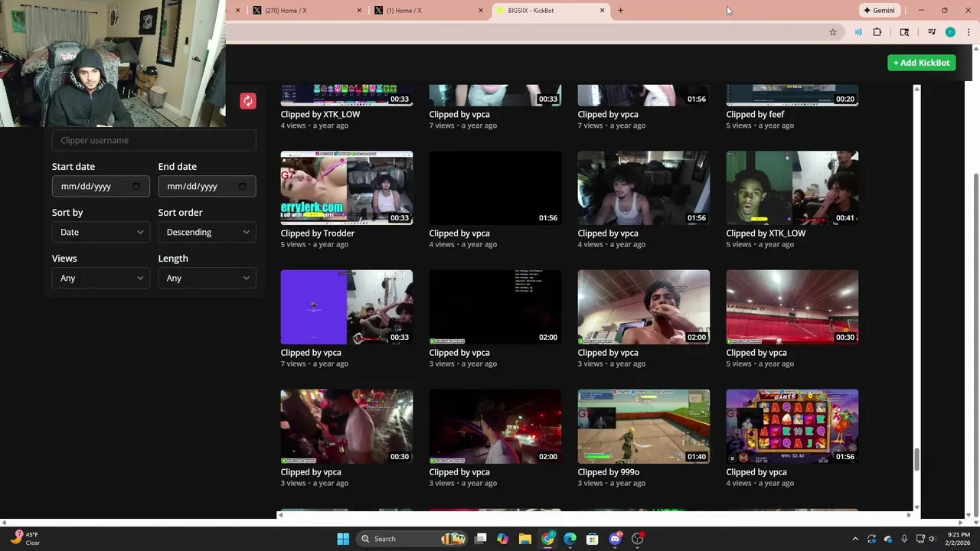This screenshot has height=551, width=980.
Task: Switch to Chrome on the taskbar
Action: (x=547, y=539)
